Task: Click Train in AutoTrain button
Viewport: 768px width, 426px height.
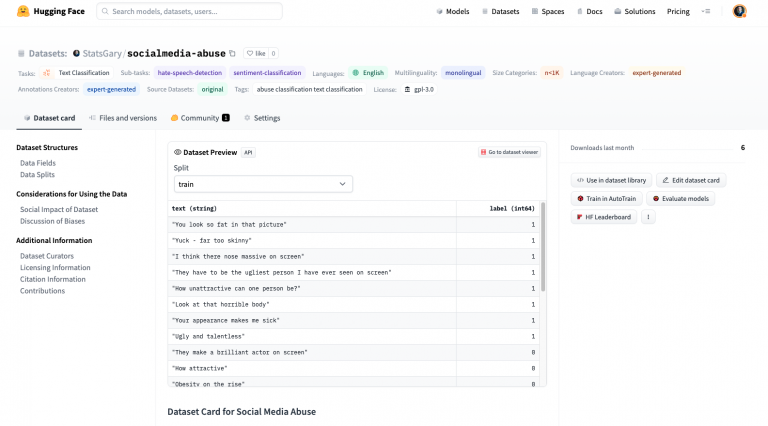Action: pyautogui.click(x=607, y=199)
